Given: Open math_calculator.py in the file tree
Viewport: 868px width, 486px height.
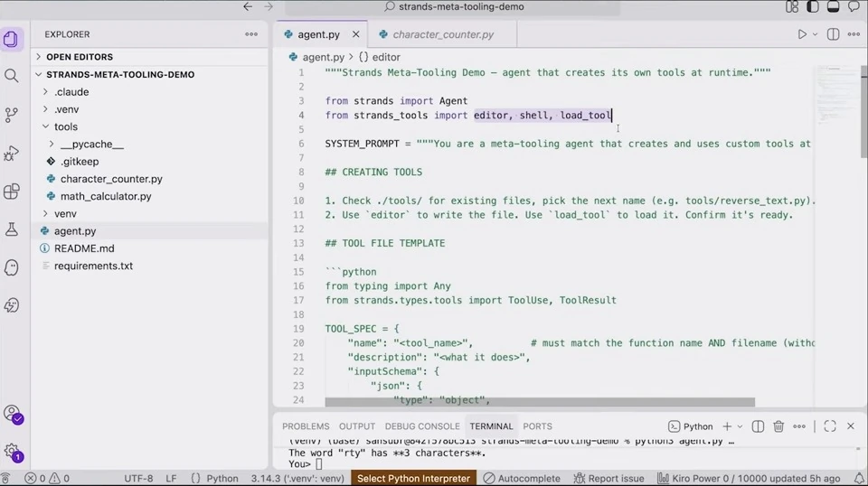Looking at the screenshot, I should (x=106, y=196).
